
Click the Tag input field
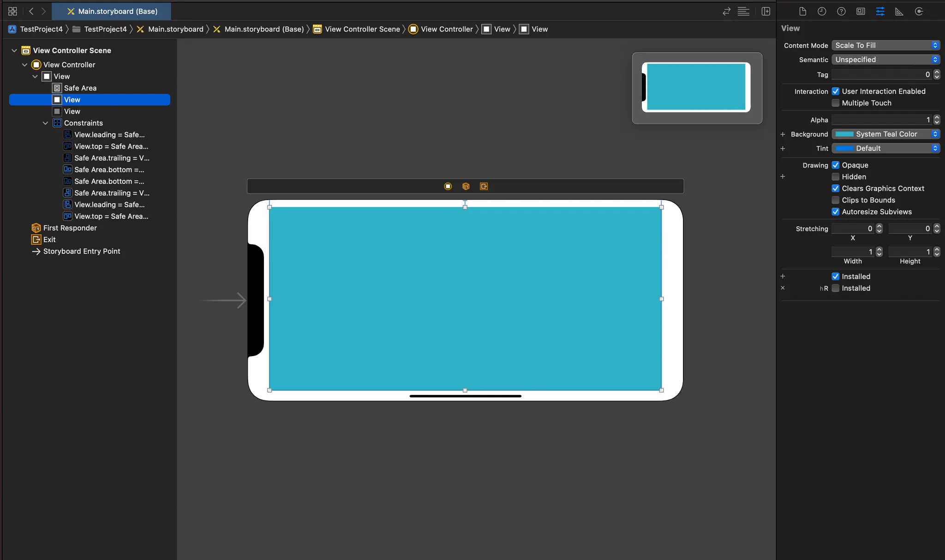click(880, 74)
